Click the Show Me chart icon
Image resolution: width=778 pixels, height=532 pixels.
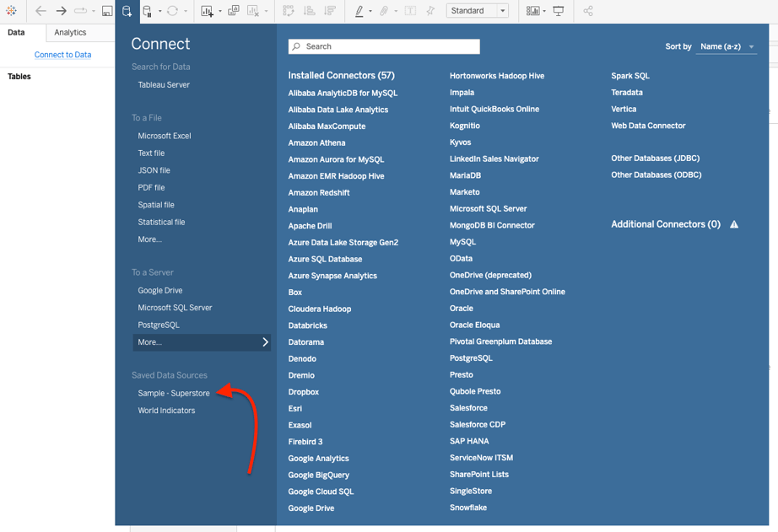[532, 11]
